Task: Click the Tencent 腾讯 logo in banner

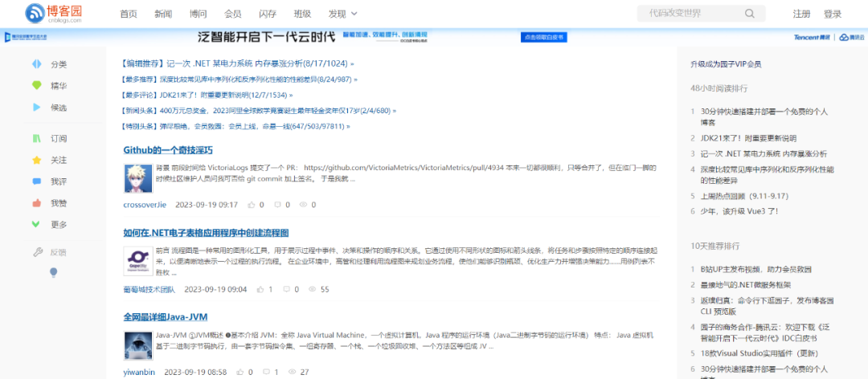Action: [x=813, y=38]
